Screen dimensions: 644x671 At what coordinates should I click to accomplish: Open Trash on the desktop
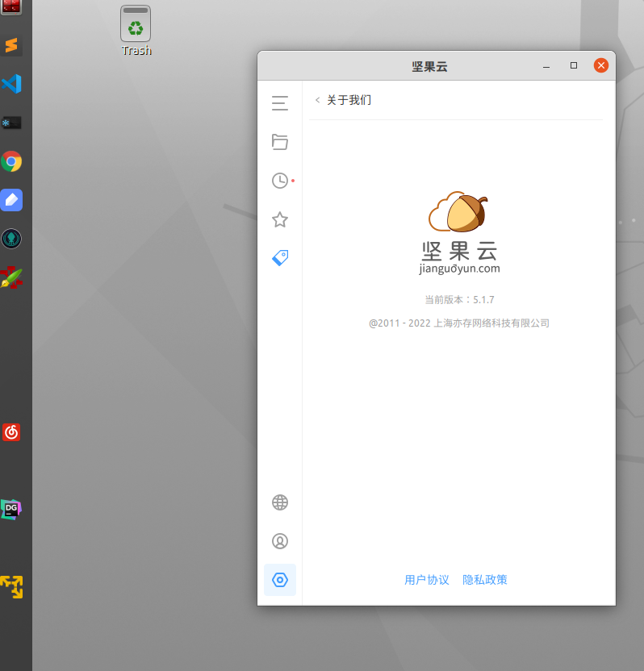pos(136,31)
